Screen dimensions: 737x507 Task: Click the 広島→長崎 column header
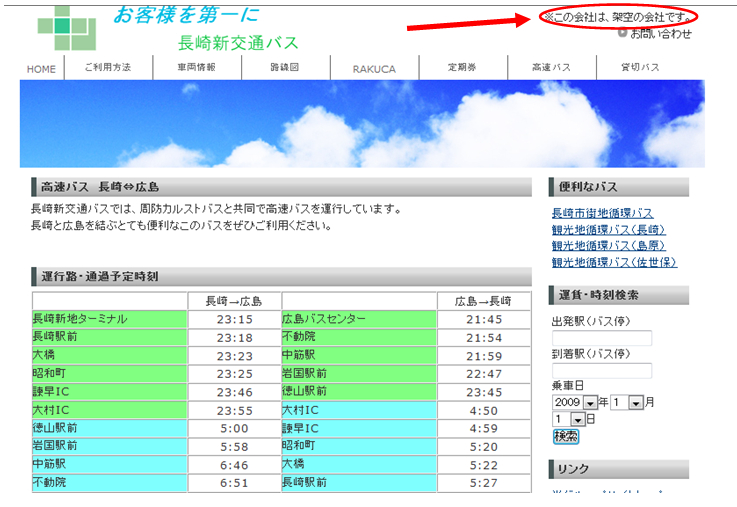point(484,301)
